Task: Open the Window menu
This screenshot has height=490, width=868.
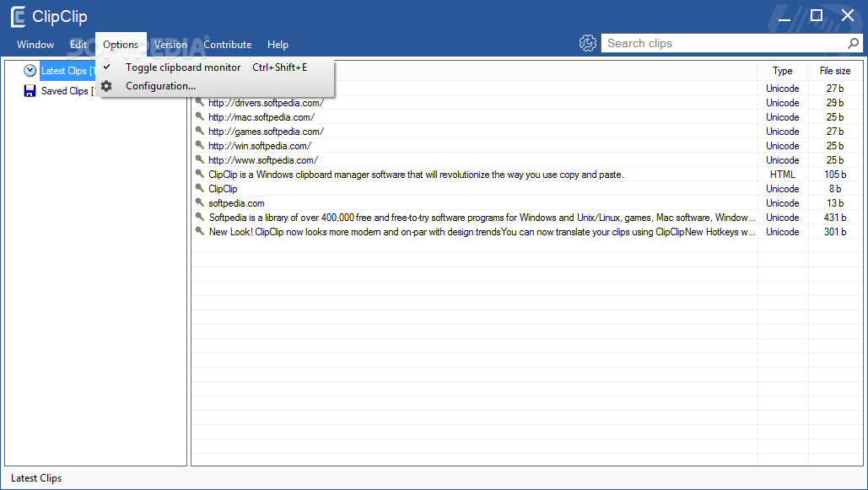Action: click(35, 45)
